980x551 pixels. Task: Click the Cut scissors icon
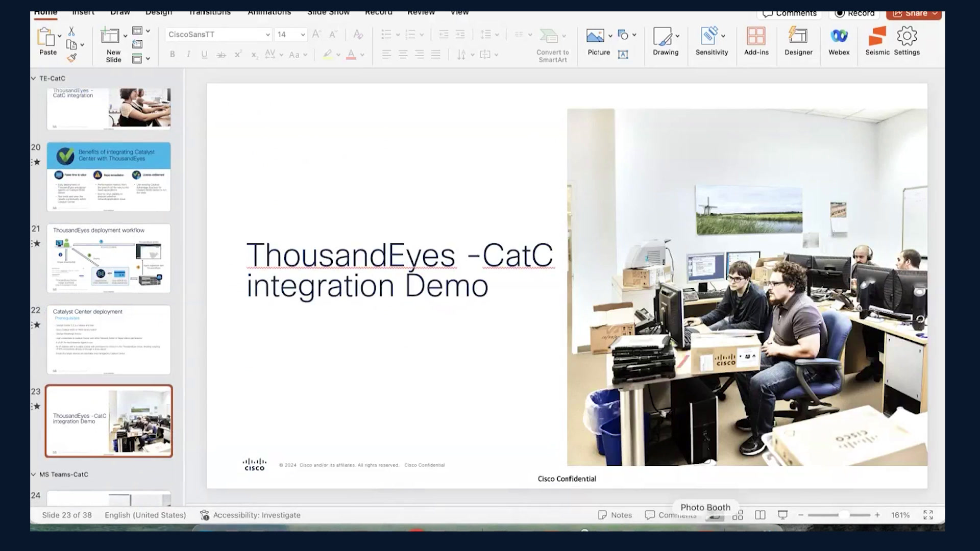(71, 31)
